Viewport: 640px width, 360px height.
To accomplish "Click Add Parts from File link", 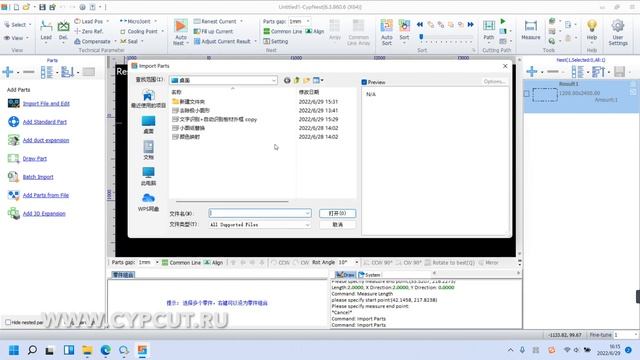I will tap(46, 196).
